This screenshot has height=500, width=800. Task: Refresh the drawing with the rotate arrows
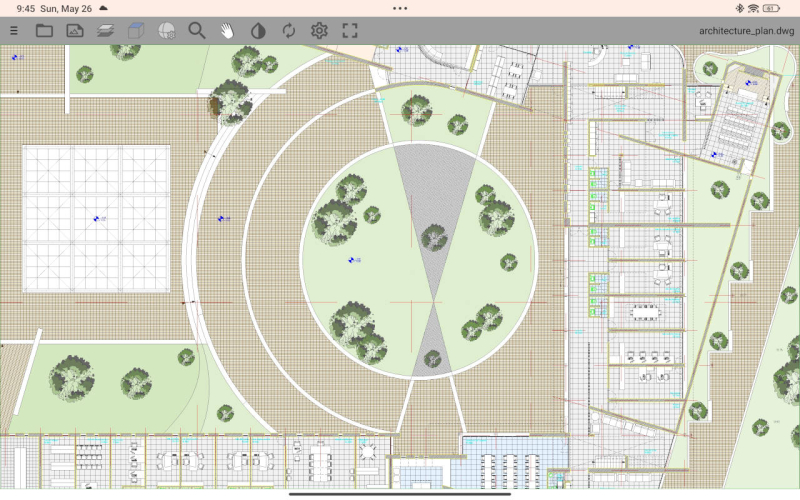[x=288, y=31]
